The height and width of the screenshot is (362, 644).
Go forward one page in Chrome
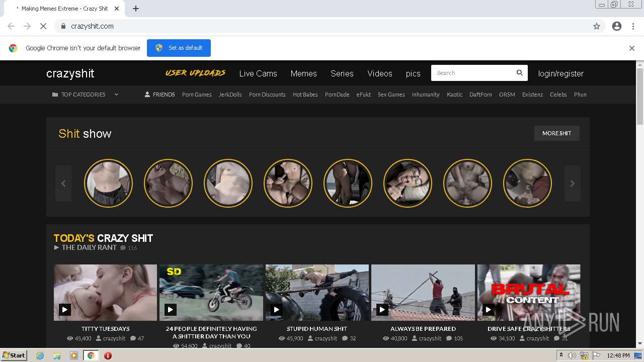click(x=27, y=26)
